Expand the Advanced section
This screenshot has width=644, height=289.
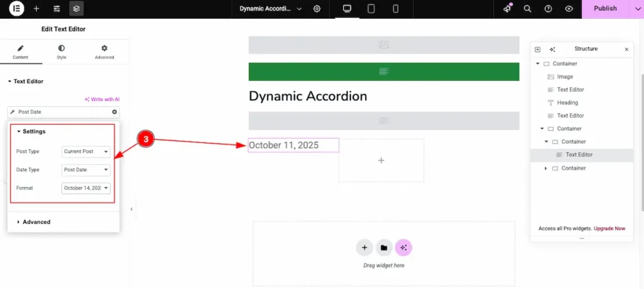(36, 222)
